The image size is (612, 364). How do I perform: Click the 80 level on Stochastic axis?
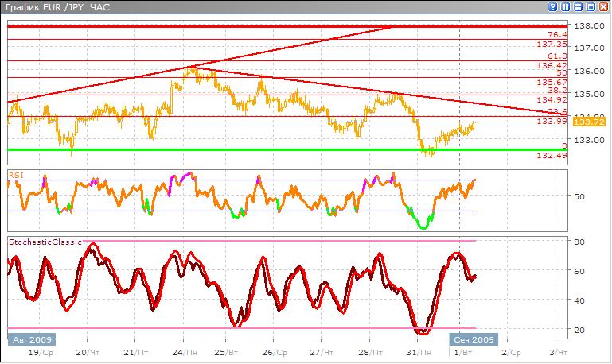pyautogui.click(x=580, y=241)
